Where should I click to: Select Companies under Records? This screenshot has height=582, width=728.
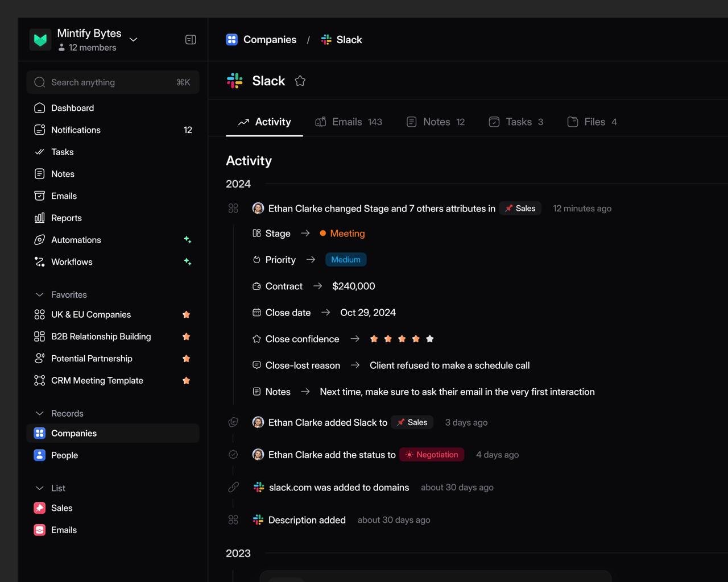pos(113,433)
